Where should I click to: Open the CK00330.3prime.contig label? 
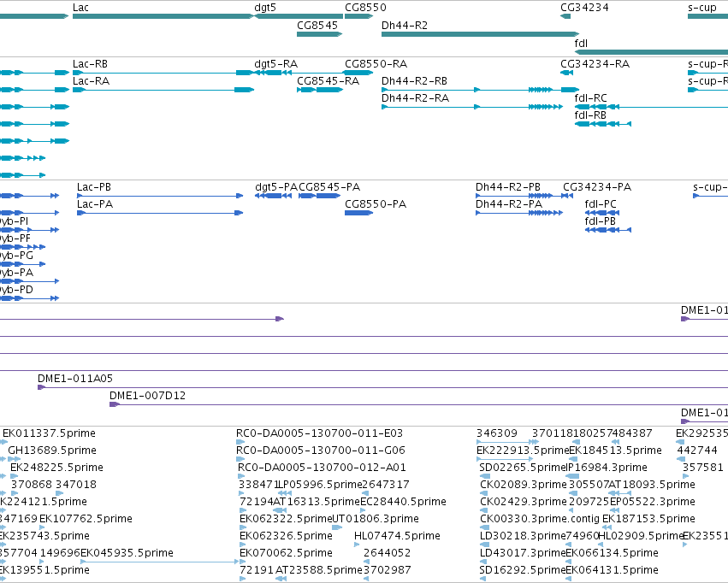point(540,519)
